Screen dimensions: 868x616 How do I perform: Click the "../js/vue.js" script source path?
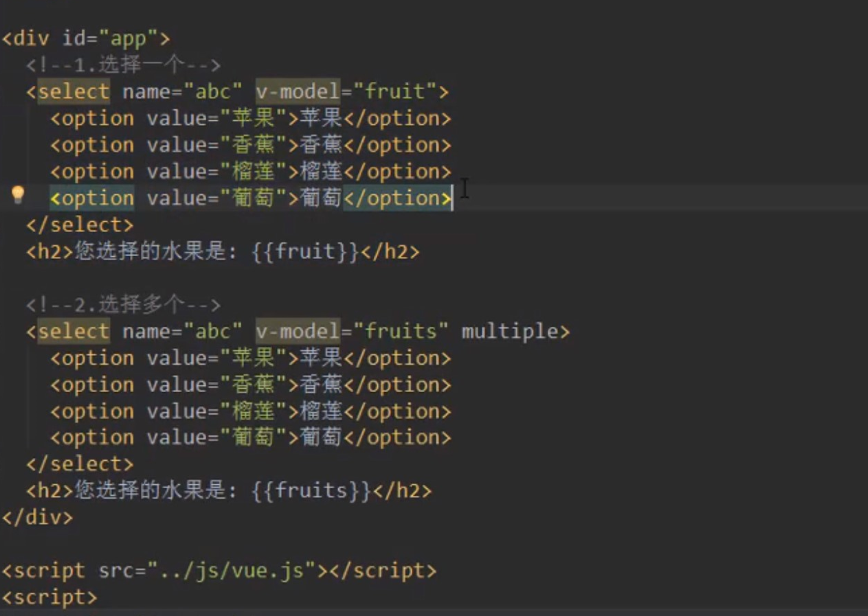pyautogui.click(x=232, y=571)
